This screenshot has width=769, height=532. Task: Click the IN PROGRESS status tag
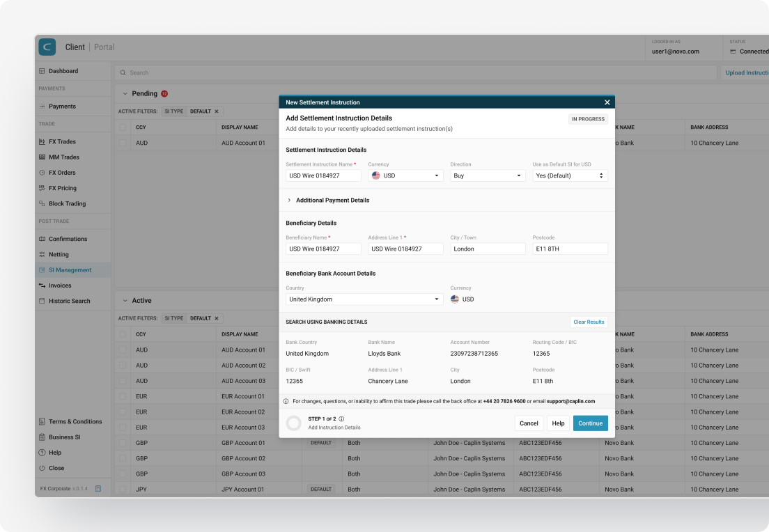tap(588, 119)
